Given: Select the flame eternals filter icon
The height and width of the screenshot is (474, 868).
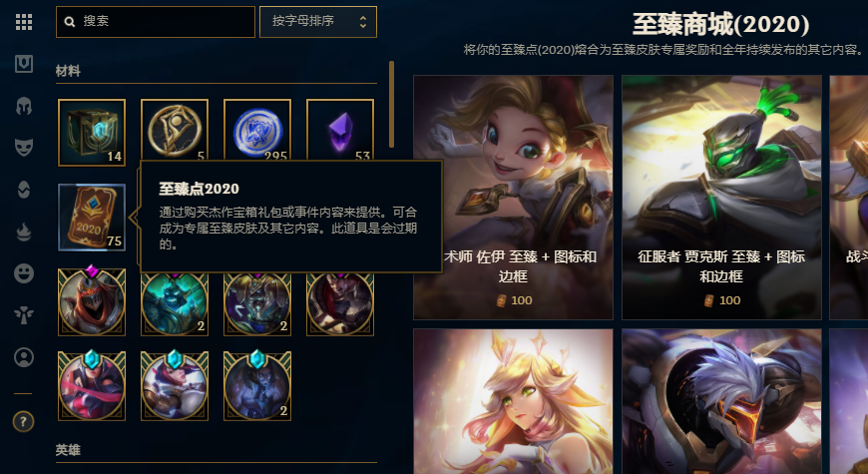Looking at the screenshot, I should tap(24, 233).
